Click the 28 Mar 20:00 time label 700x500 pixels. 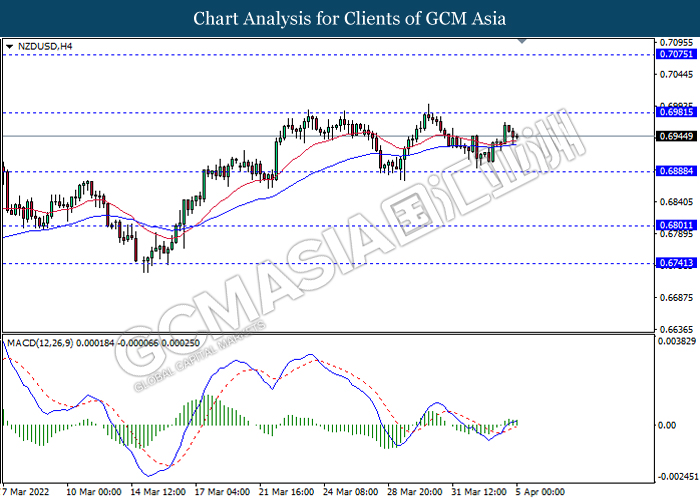click(x=415, y=492)
